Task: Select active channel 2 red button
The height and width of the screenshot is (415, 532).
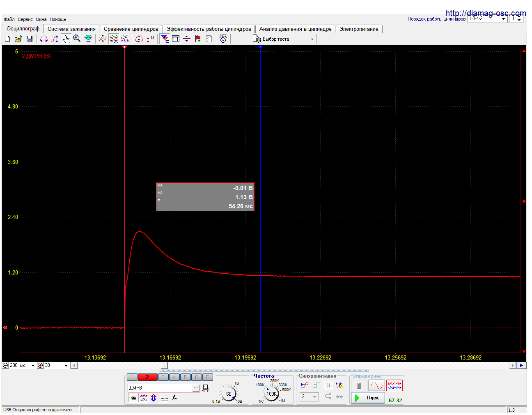Action: [x=147, y=377]
